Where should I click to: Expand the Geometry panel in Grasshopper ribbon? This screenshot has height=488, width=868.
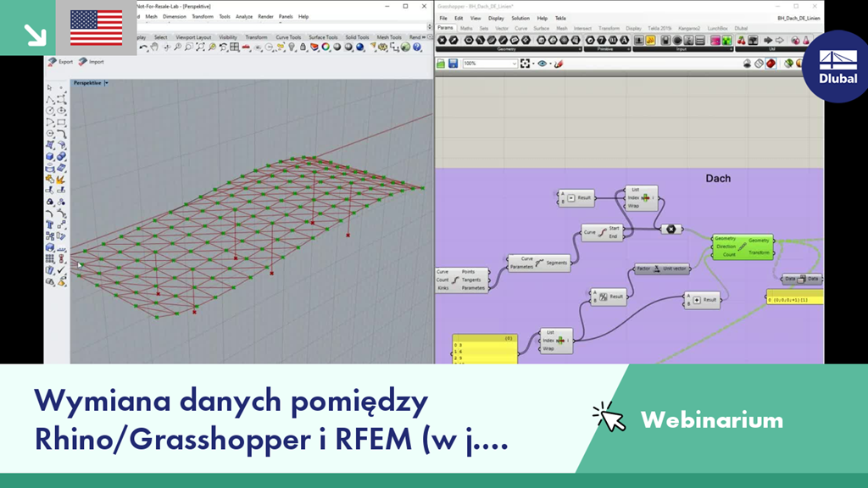tap(580, 49)
